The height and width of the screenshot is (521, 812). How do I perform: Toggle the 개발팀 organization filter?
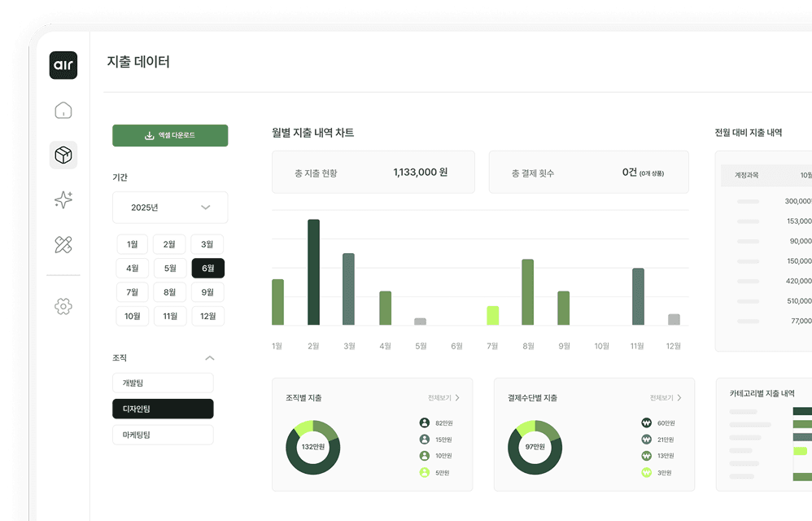[163, 383]
